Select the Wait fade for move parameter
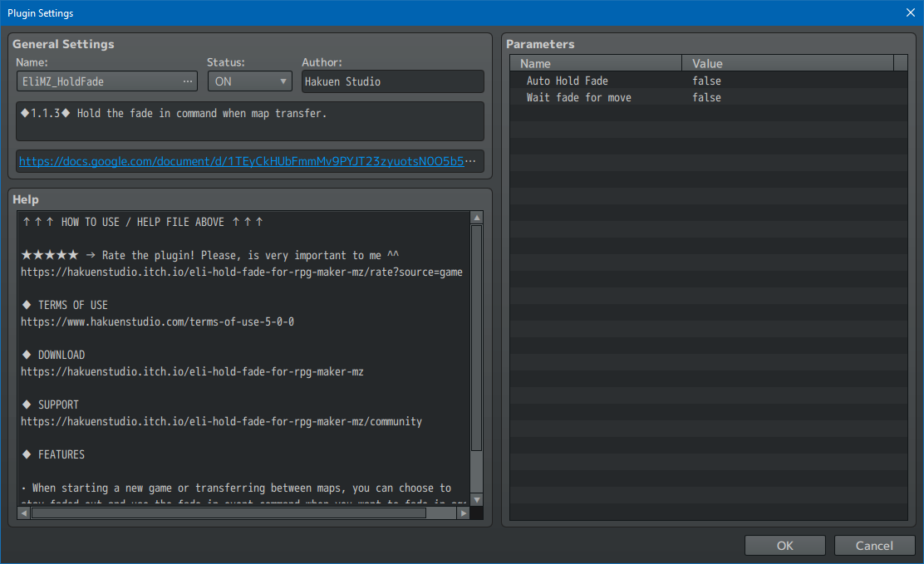 pyautogui.click(x=708, y=97)
